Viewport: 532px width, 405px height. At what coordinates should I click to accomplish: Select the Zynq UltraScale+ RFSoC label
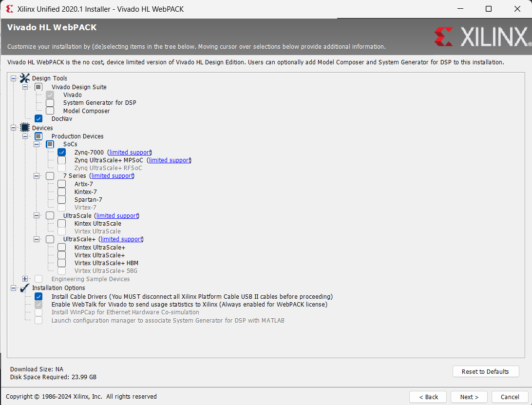coord(108,168)
